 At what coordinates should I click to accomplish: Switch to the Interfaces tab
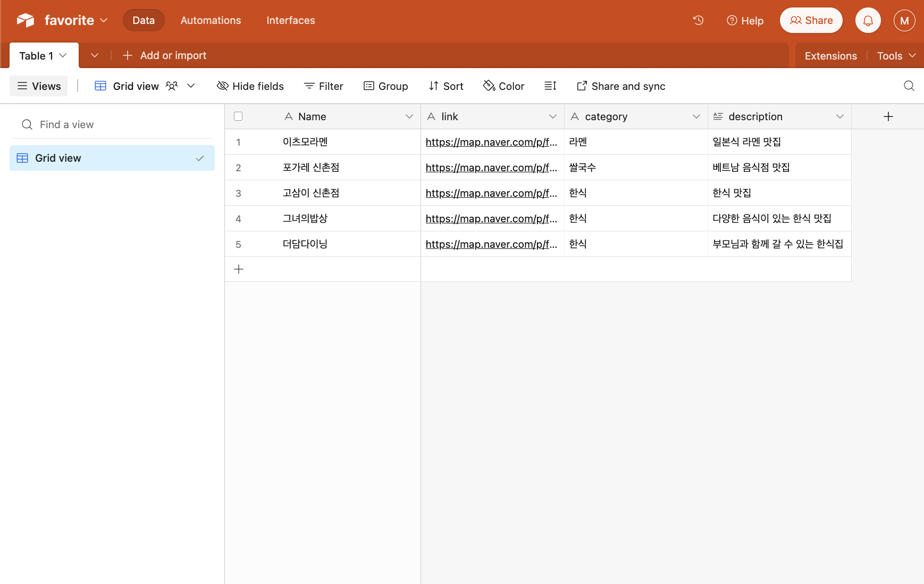coord(290,20)
